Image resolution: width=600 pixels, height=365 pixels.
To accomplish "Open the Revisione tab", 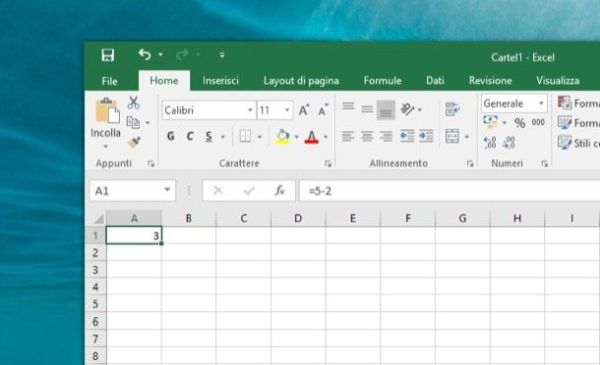I will tap(490, 81).
